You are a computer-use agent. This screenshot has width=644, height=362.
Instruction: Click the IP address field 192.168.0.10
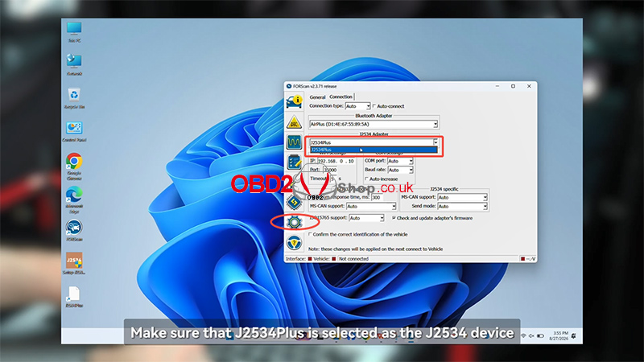pos(336,161)
